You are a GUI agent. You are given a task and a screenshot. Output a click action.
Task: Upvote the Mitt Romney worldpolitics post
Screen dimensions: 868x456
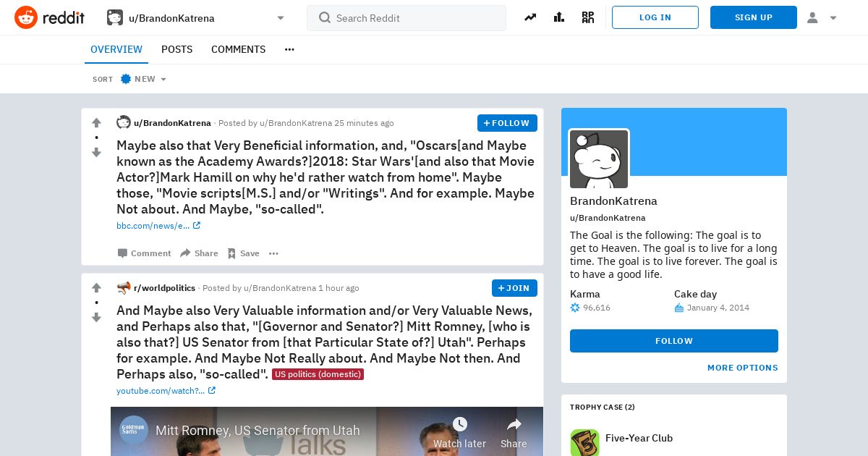pyautogui.click(x=96, y=287)
